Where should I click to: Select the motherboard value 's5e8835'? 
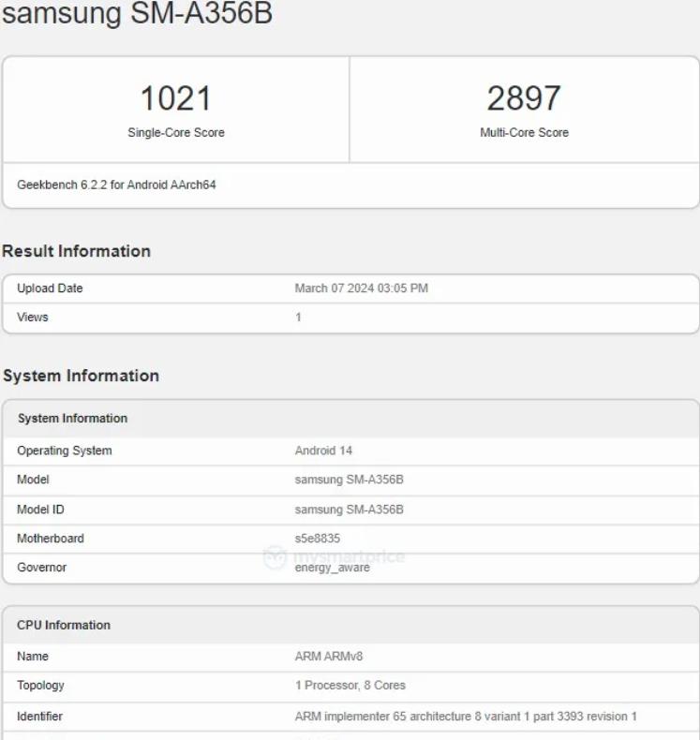coord(318,539)
